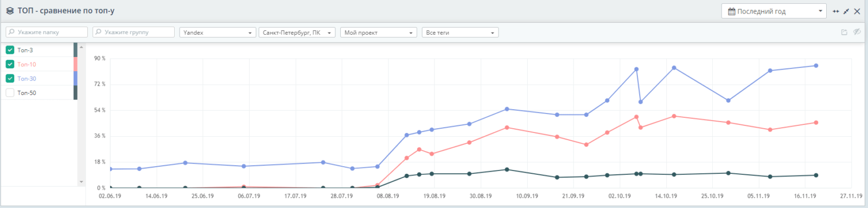Click the Укажите папку input field
This screenshot has height=208, width=868.
pyautogui.click(x=47, y=32)
